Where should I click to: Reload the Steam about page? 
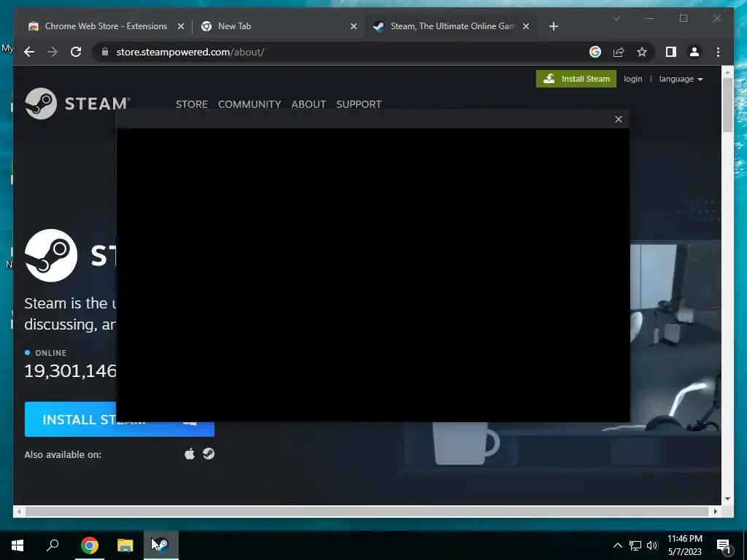coord(76,52)
